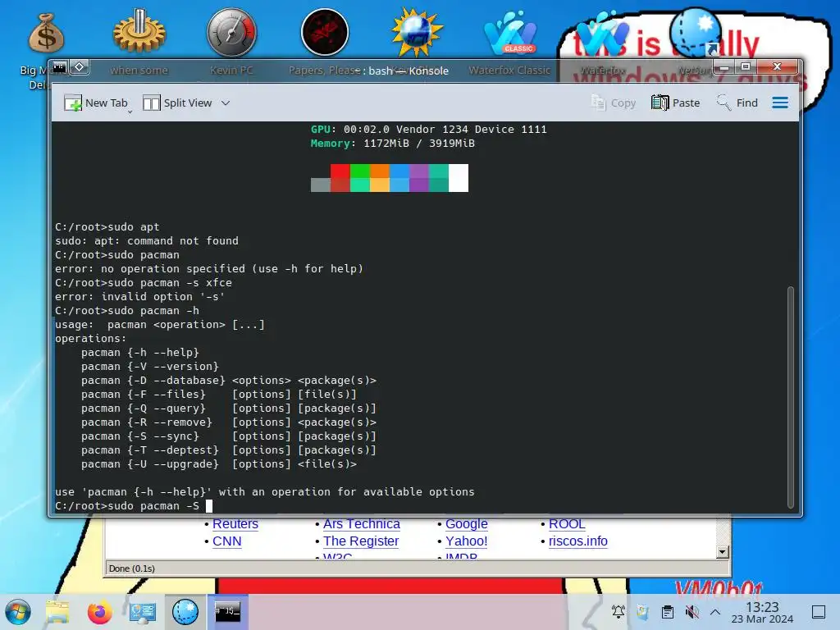Click the "Done (0.1s)" browser status text

coord(132,568)
